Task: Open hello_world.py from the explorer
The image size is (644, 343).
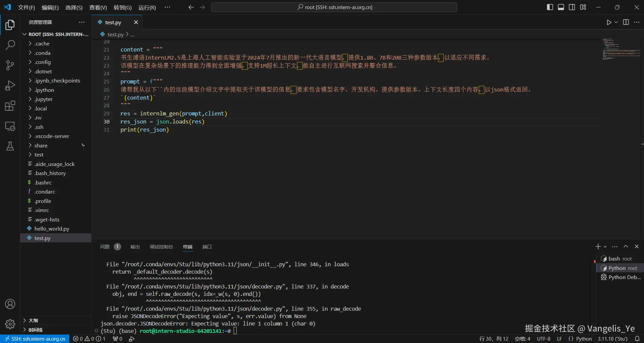Action: 52,229
